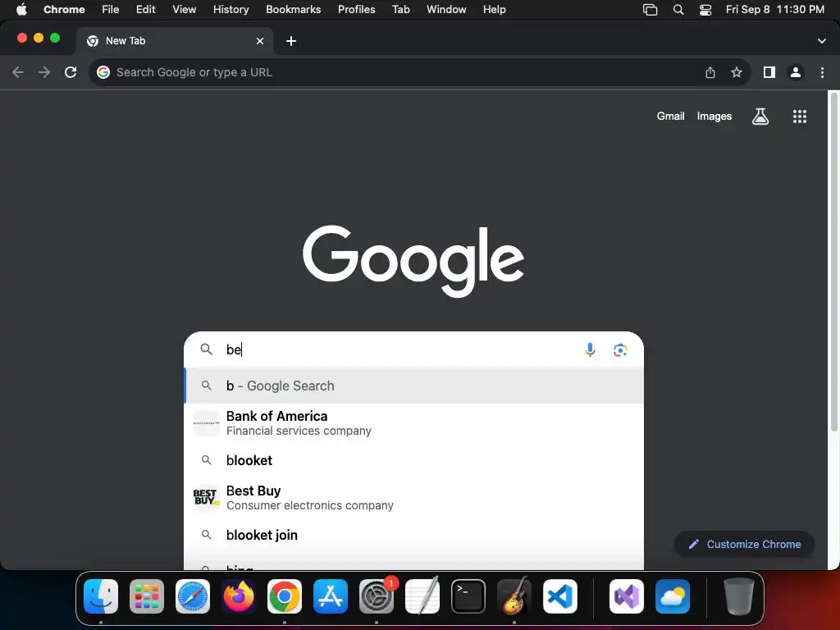Image resolution: width=840 pixels, height=630 pixels.
Task: Open the View menu
Action: [x=185, y=10]
